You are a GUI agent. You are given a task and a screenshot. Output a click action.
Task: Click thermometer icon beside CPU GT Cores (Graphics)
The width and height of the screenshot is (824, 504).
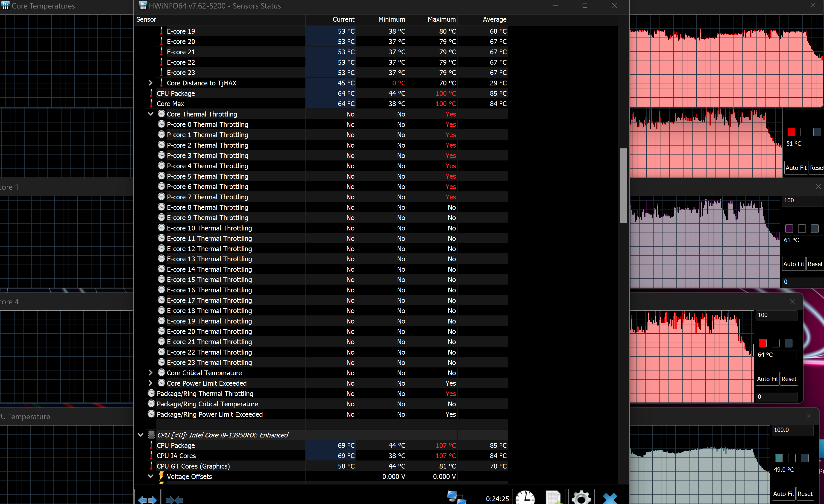(151, 466)
